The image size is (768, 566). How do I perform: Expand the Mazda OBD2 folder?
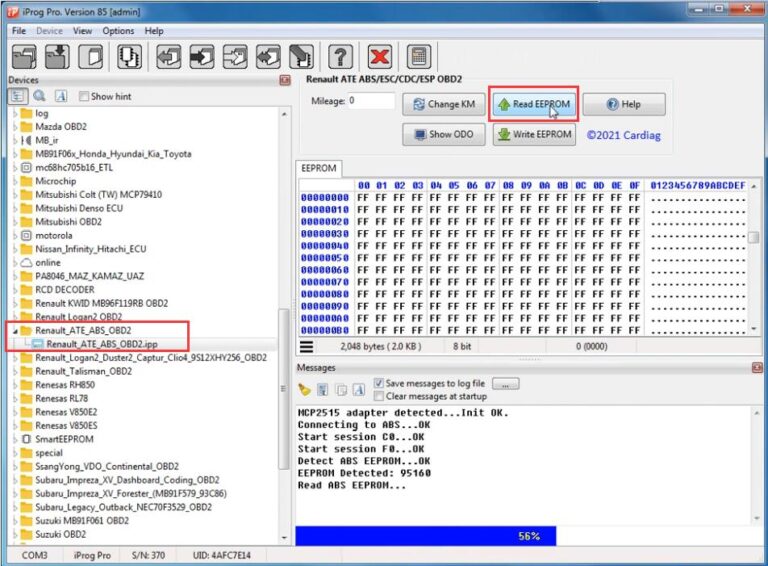15,127
